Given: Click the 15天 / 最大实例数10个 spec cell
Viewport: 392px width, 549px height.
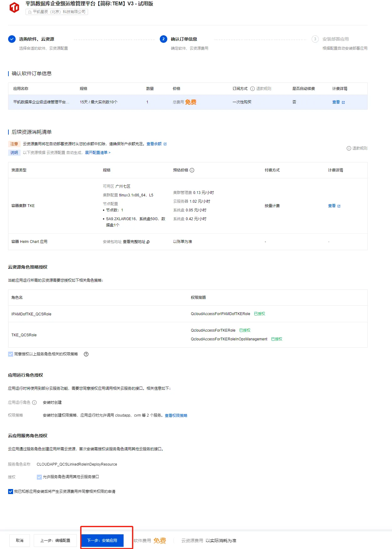Looking at the screenshot, I should pyautogui.click(x=99, y=102).
